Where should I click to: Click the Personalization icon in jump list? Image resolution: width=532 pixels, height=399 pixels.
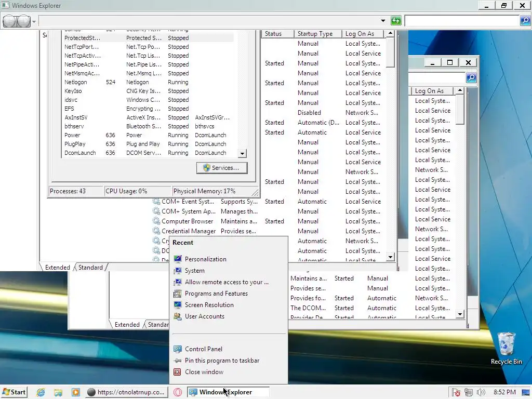click(x=178, y=259)
